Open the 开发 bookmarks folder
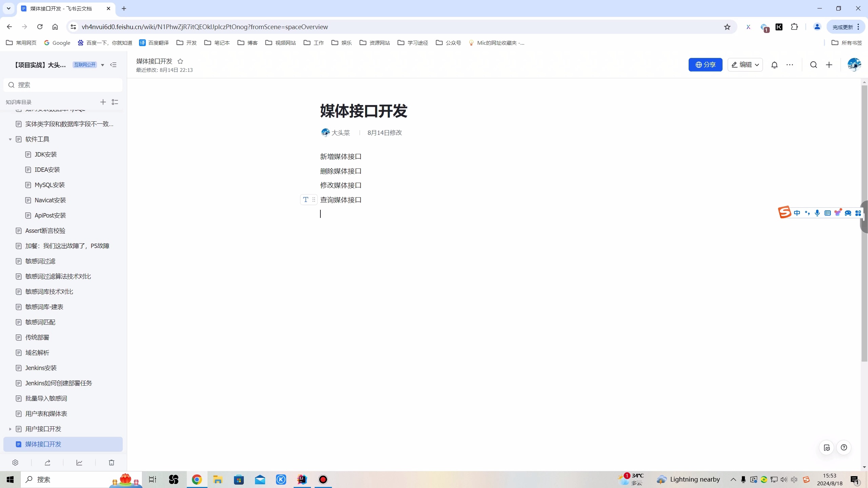Viewport: 868px width, 488px height. pyautogui.click(x=186, y=43)
